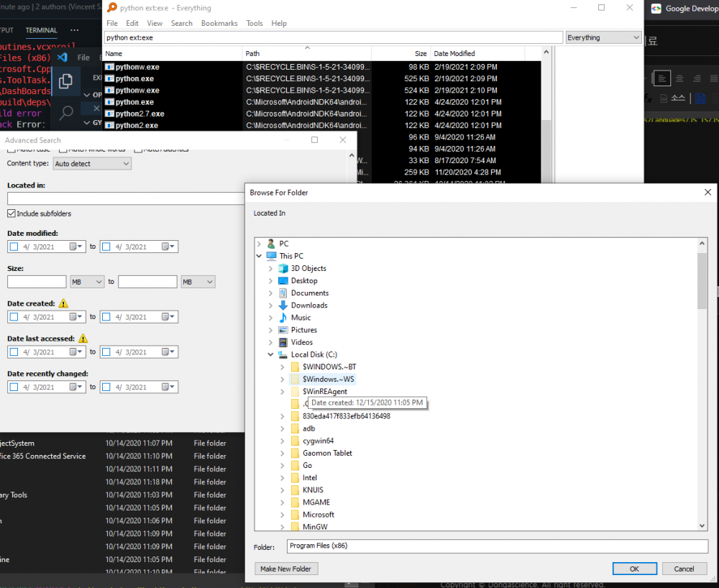Image resolution: width=719 pixels, height=588 pixels.
Task: Click the Everything search box
Action: (334, 37)
